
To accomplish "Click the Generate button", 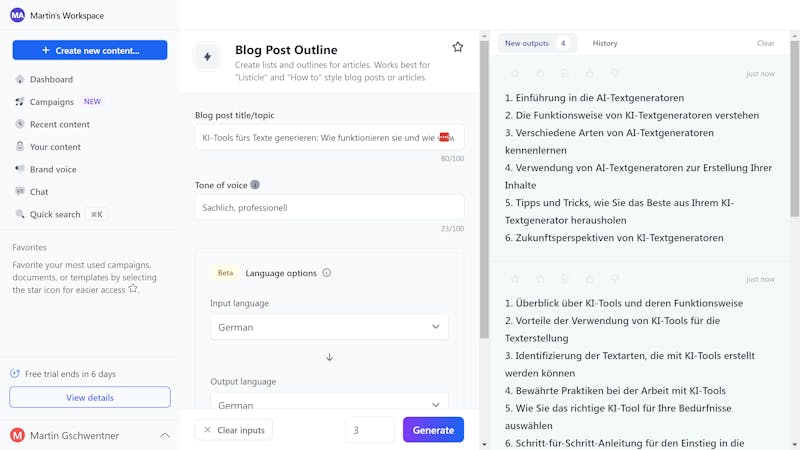I will coord(433,430).
